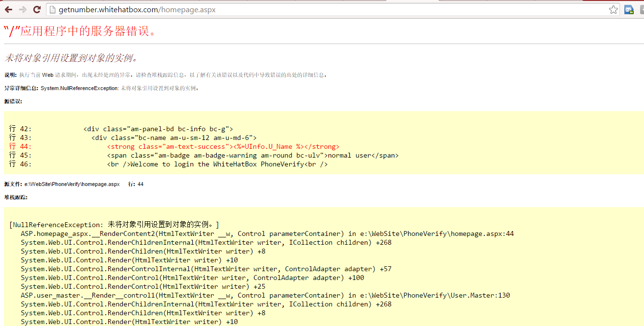Click the page info icon before the URL

pos(52,10)
